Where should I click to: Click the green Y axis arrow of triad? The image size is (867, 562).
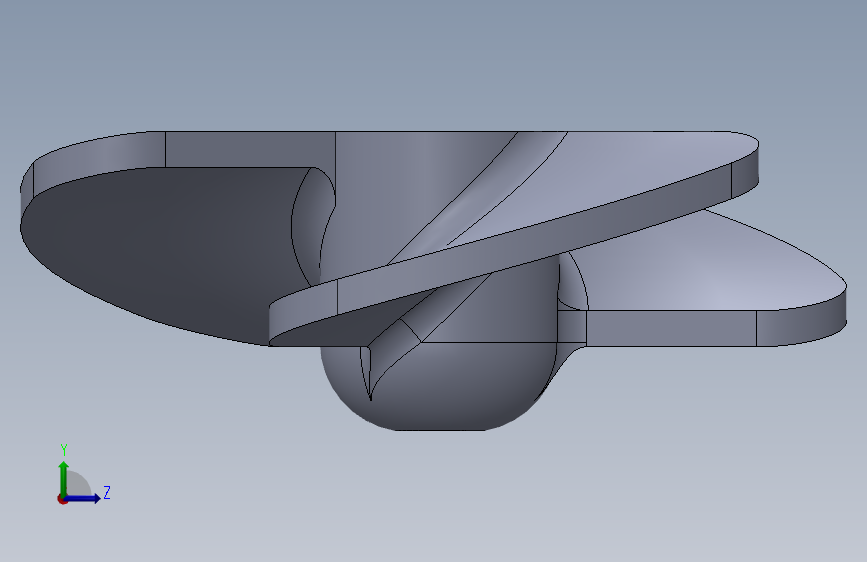click(64, 478)
